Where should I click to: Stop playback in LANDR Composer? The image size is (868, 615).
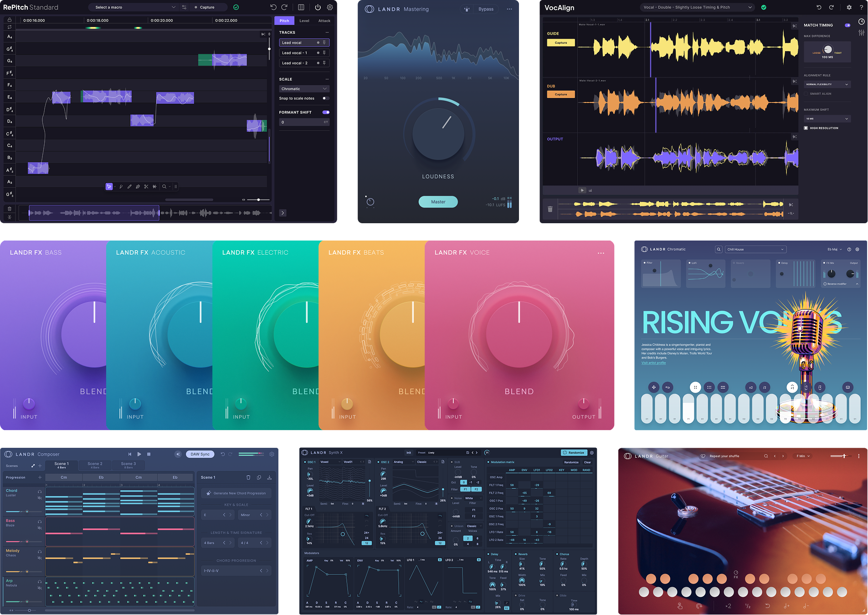(149, 454)
